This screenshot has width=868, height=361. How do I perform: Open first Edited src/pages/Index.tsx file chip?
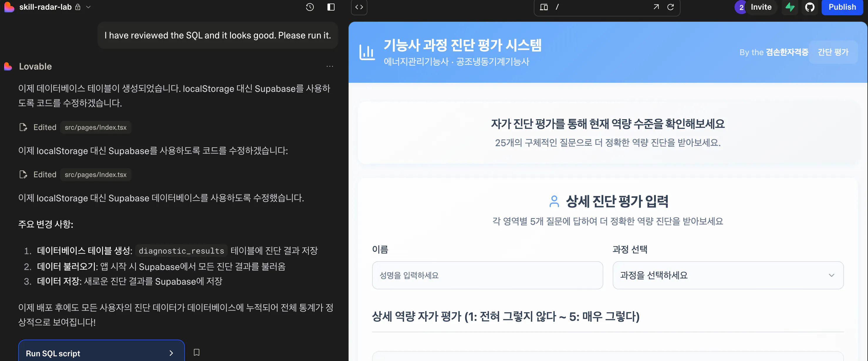96,127
